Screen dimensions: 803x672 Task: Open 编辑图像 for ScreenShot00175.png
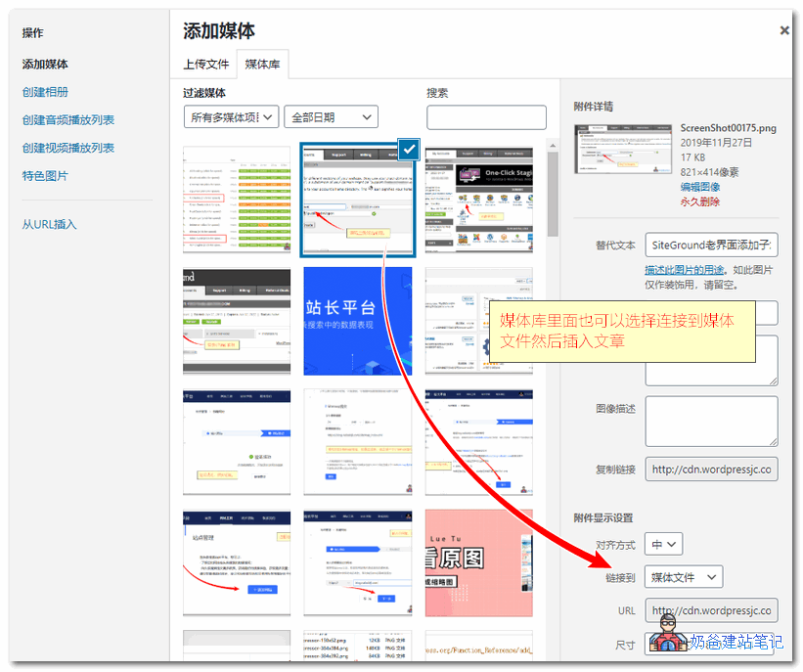699,185
